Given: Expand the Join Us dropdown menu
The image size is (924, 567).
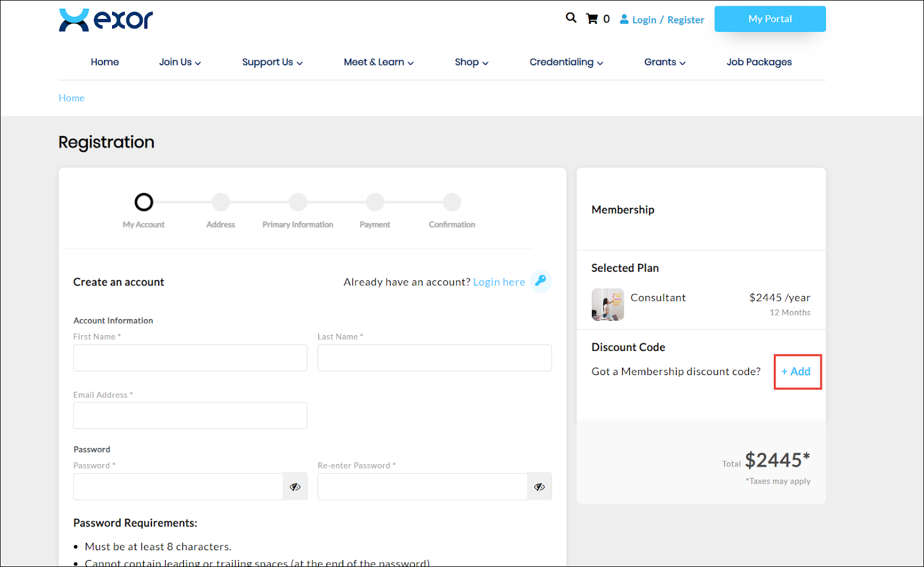Looking at the screenshot, I should (180, 62).
